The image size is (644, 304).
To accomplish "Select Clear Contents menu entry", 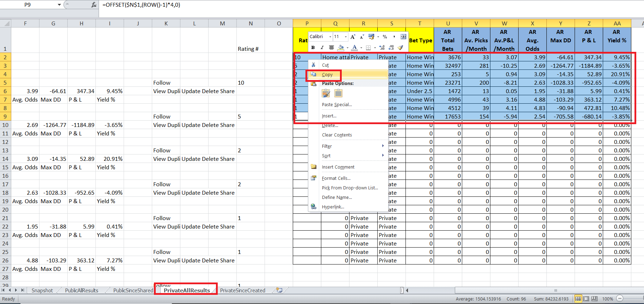I will pyautogui.click(x=348, y=135).
